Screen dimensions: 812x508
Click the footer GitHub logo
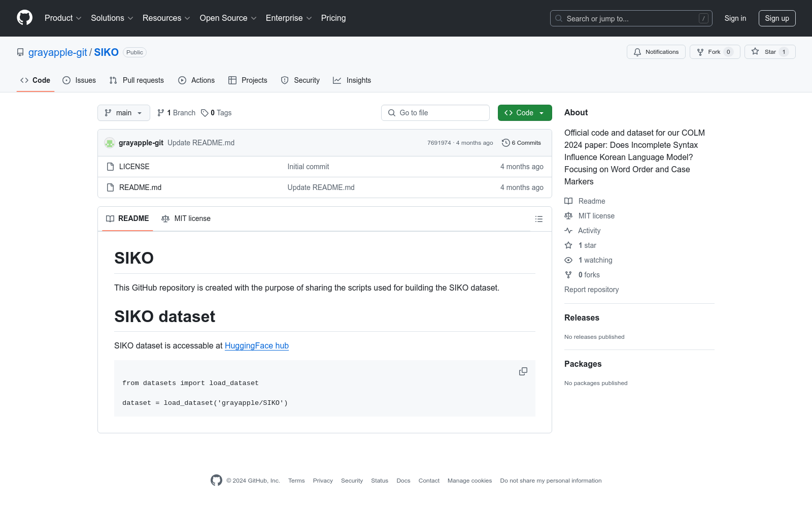coord(216,480)
